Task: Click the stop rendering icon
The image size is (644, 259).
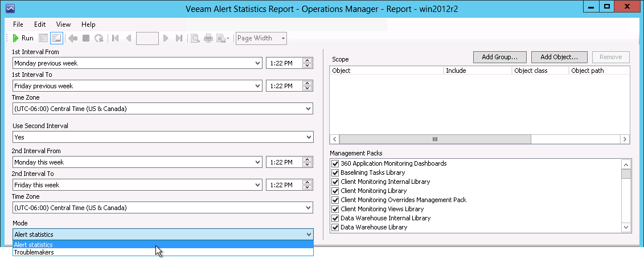Action: pos(86,38)
